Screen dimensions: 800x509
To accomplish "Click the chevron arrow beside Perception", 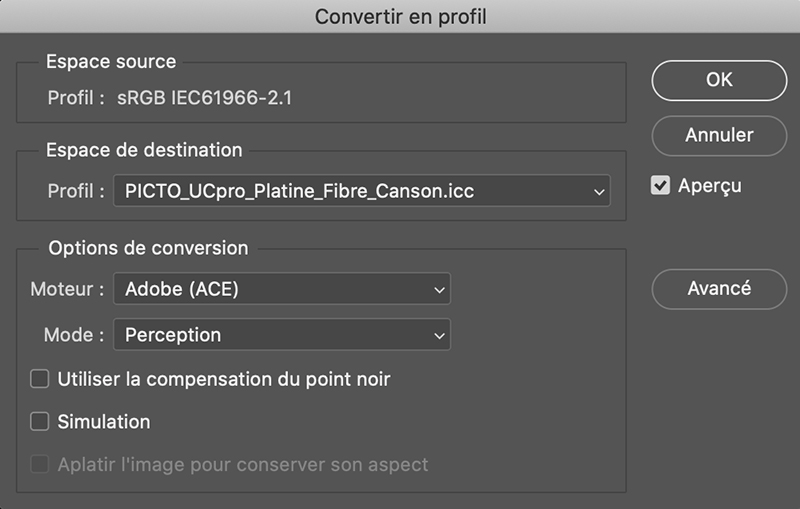I will 438,335.
